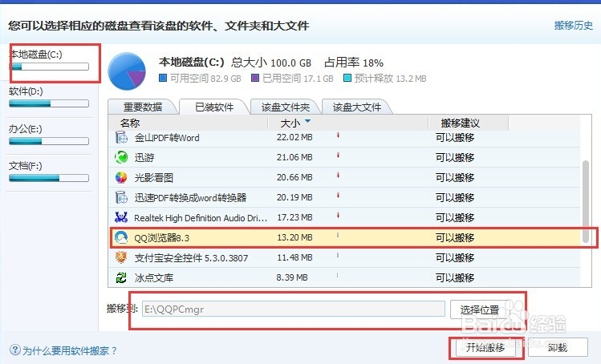Click the 8.39 MB size value
Screen dimensions: 601x364
292,277
